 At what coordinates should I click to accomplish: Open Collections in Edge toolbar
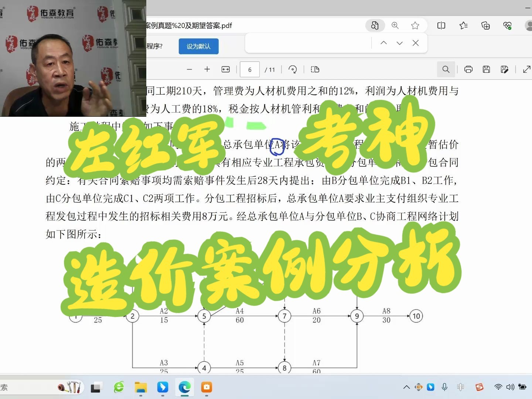[x=485, y=25]
